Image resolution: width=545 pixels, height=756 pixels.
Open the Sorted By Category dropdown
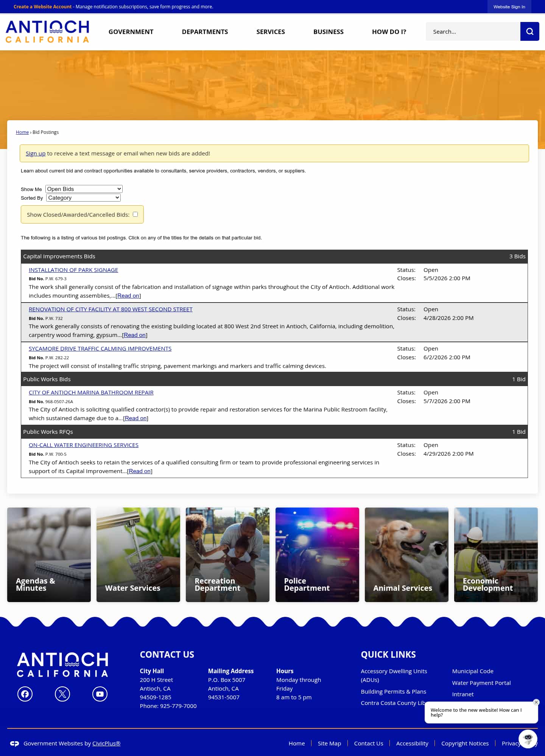tap(83, 197)
